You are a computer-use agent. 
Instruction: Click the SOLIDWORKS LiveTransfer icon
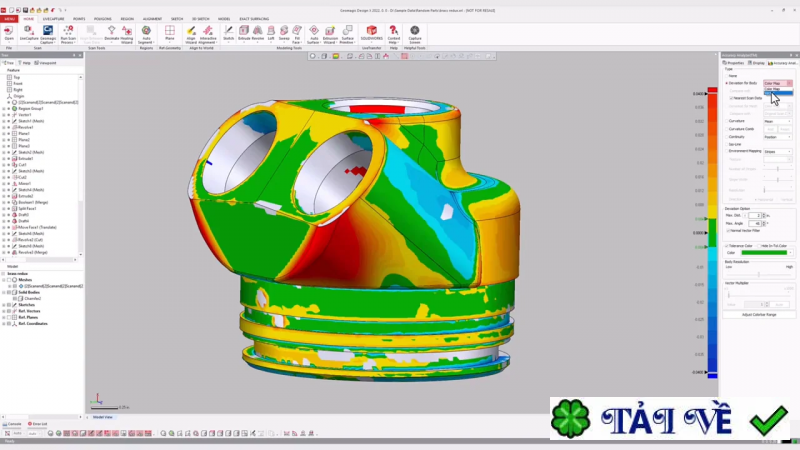point(371,33)
